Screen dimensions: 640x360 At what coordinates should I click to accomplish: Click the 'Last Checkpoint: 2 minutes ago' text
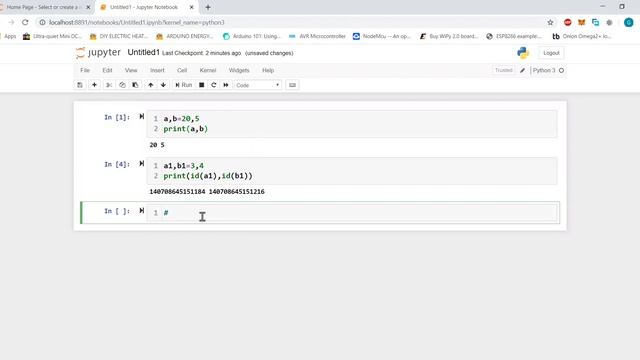(202, 53)
